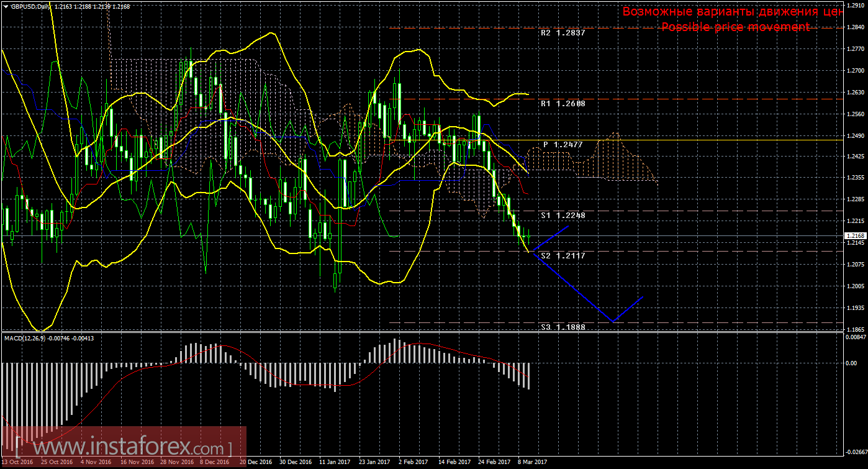The width and height of the screenshot is (868, 469).
Task: Click the 30 Dec 2016 date marker
Action: pos(296,462)
